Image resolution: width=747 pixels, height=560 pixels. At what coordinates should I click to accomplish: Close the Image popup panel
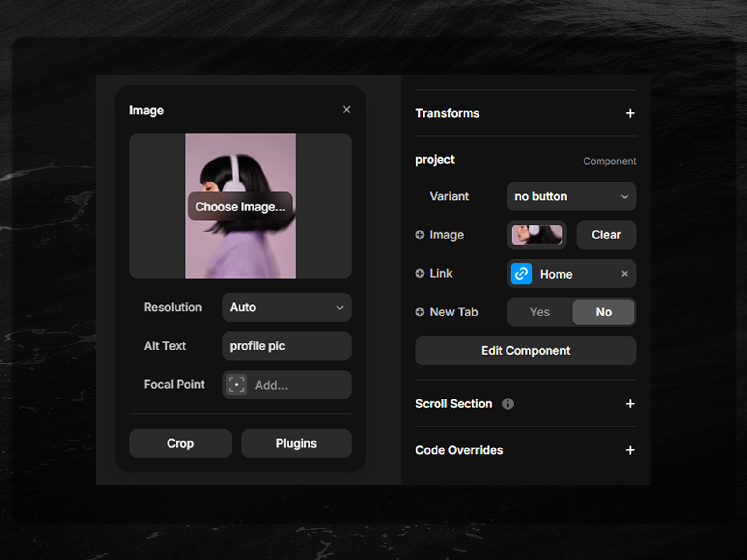pos(346,110)
